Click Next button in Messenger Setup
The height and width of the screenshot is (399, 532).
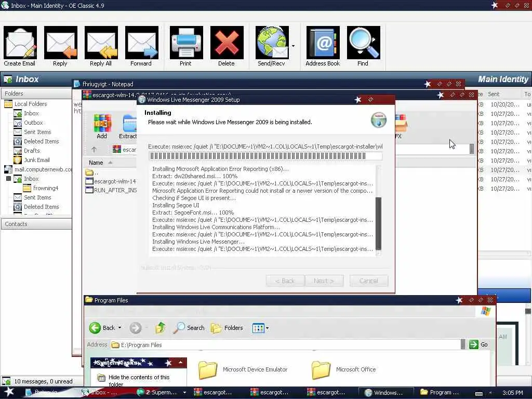[324, 281]
